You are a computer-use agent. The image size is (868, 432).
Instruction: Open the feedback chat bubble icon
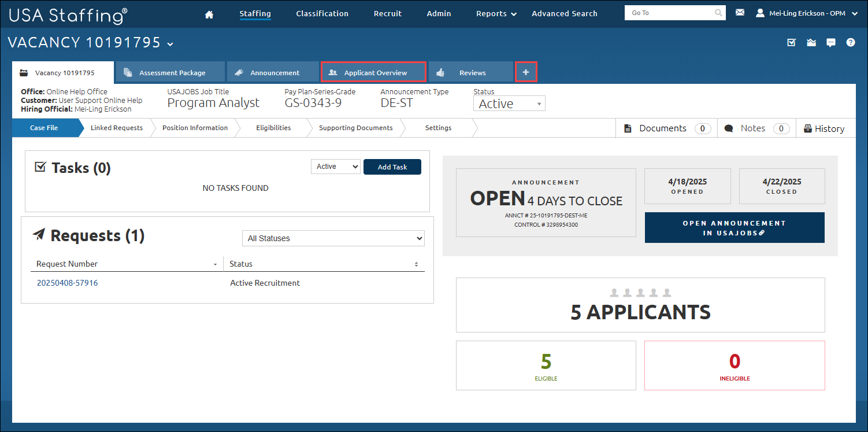831,42
